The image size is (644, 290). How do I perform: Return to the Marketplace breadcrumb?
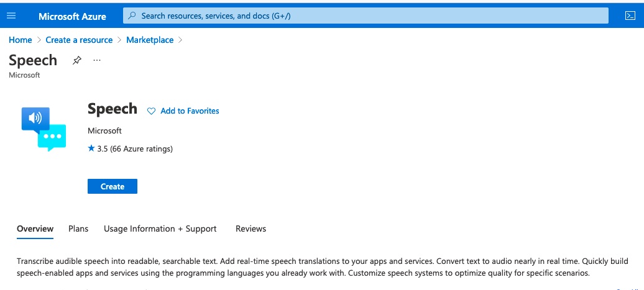point(150,40)
